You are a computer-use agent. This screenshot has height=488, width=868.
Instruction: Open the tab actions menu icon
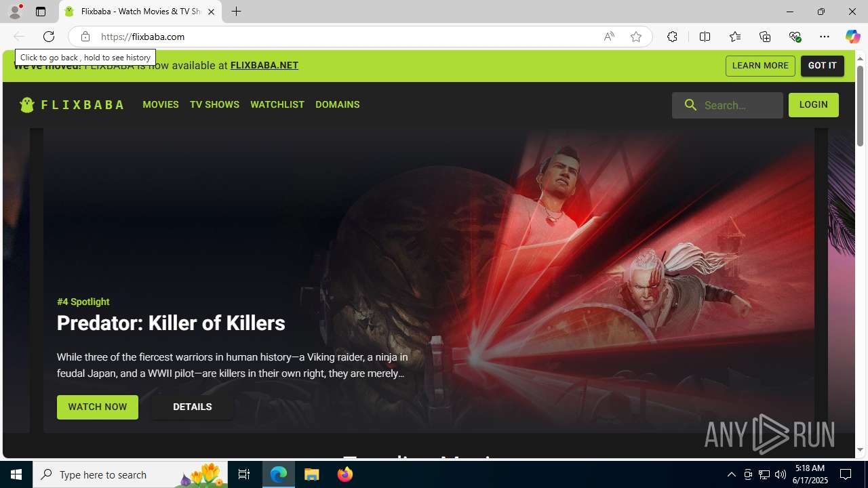(x=41, y=12)
